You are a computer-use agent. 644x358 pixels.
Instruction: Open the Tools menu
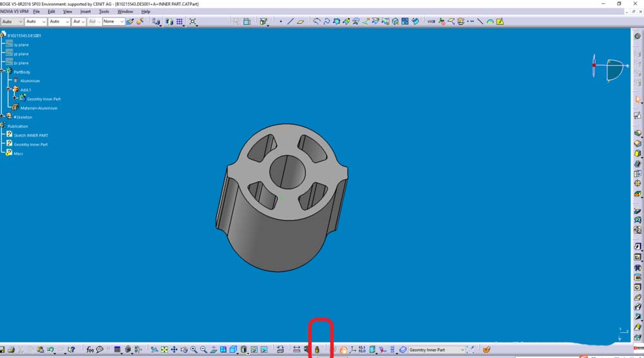pyautogui.click(x=104, y=12)
